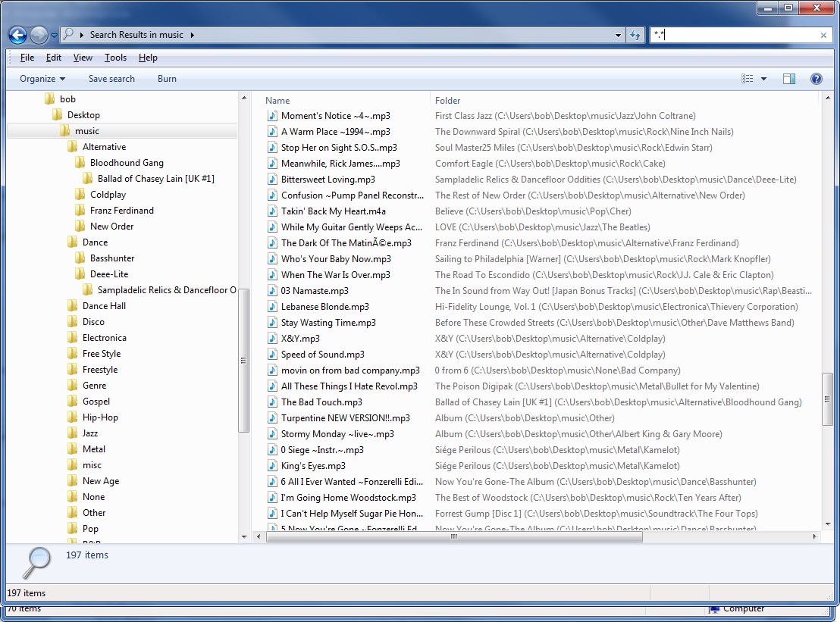Click the Refresh icon in the address bar
This screenshot has width=840, height=622.
coord(635,35)
